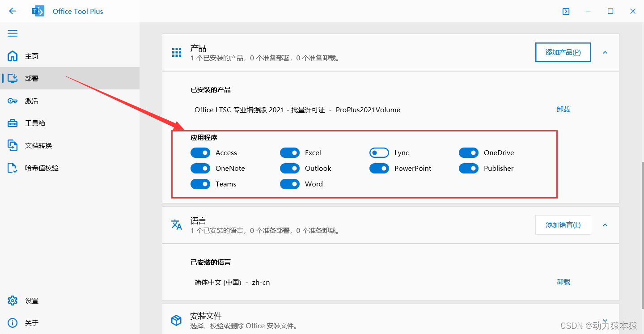Toggle the Access application switch

(x=200, y=153)
